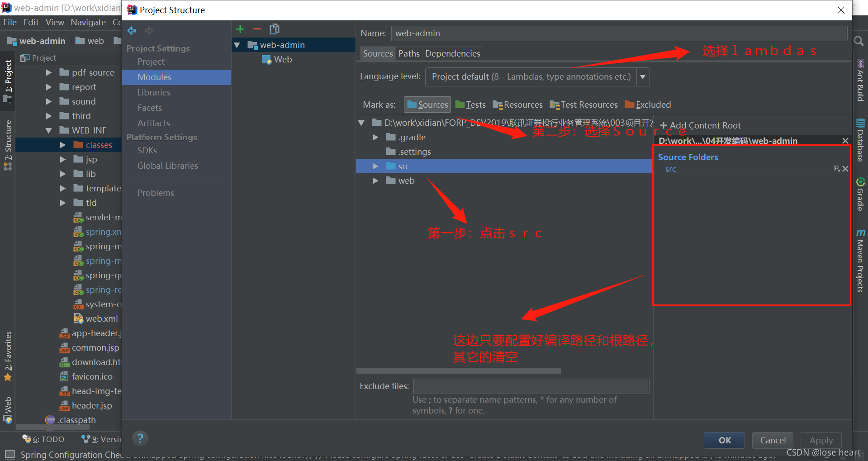
Task: Open the Navigate menu
Action: click(88, 22)
